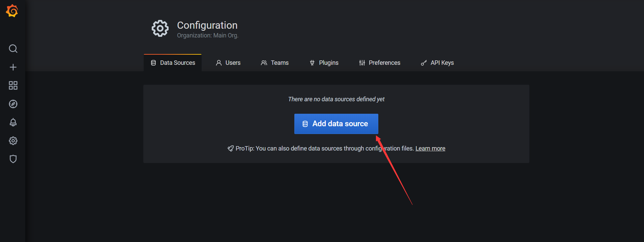Image resolution: width=644 pixels, height=242 pixels.
Task: Click the Create plus icon
Action: pos(13,67)
